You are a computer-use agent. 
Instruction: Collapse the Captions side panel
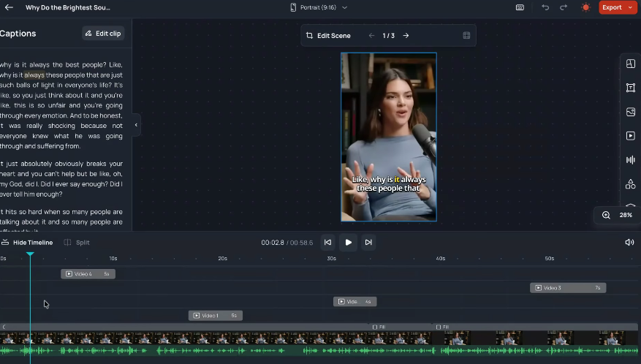pos(136,125)
